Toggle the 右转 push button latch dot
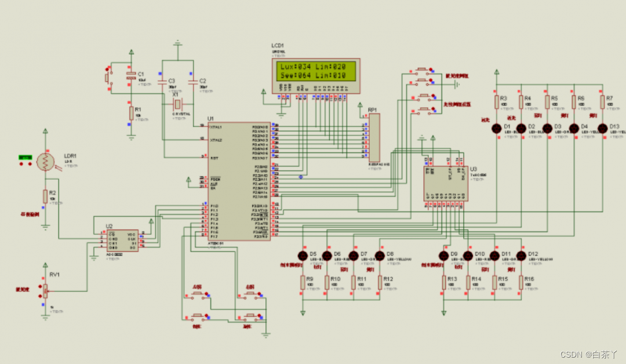The width and height of the screenshot is (626, 364). 259,294
